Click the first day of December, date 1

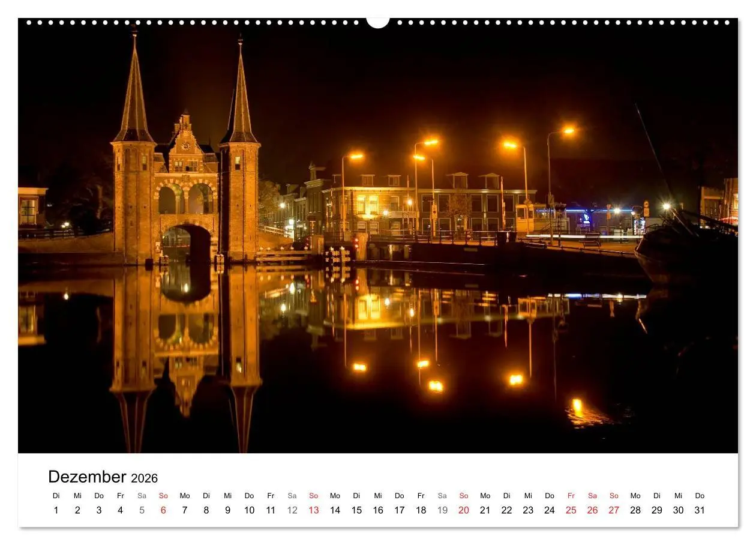(x=56, y=510)
